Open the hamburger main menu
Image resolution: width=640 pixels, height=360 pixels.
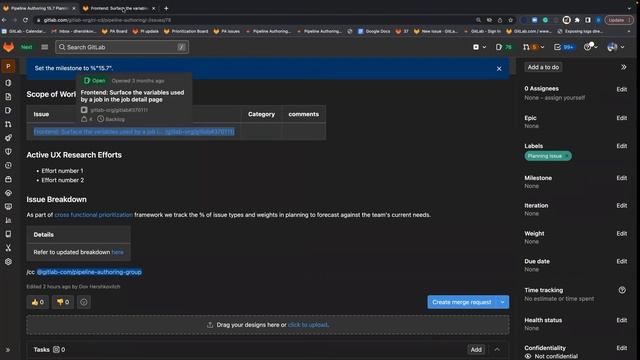(44, 47)
